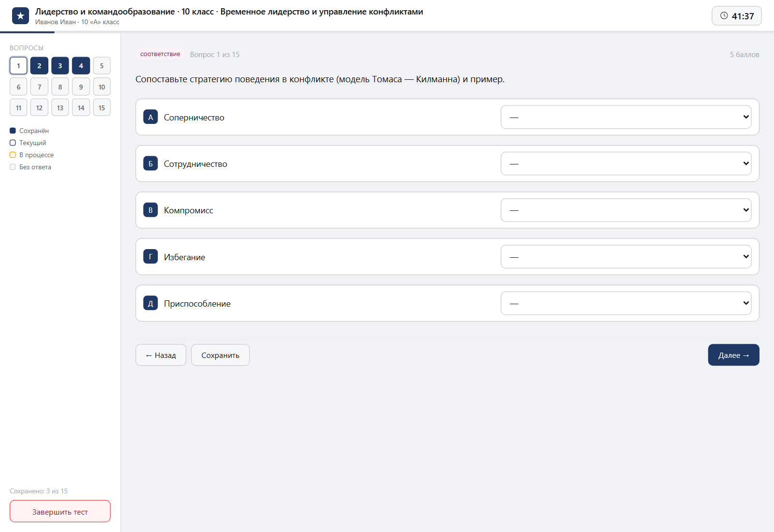The image size is (774, 532).
Task: Save answer with Сохранить button
Action: [x=220, y=355]
